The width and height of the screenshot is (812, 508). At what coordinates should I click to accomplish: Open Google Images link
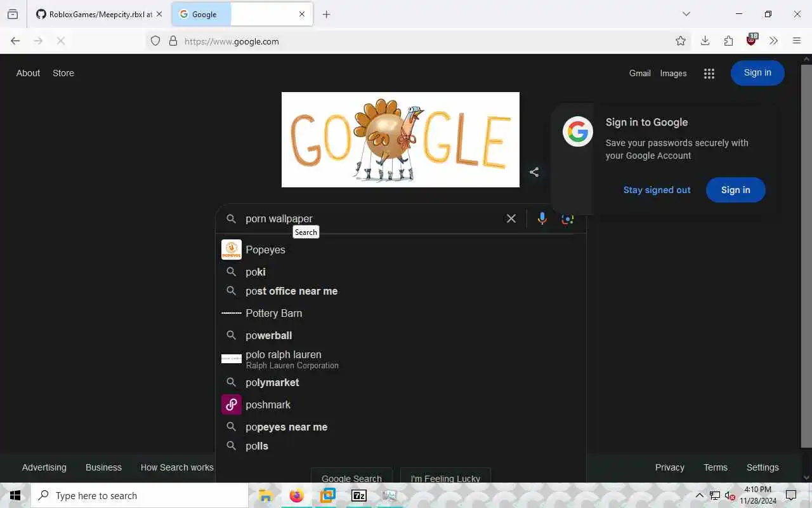coord(673,74)
